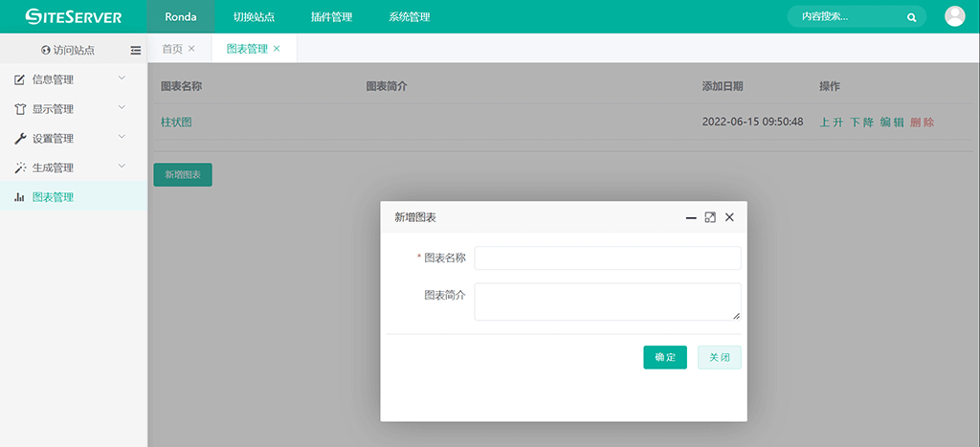Click the SiteServer logo
The image size is (980, 447).
tap(74, 16)
